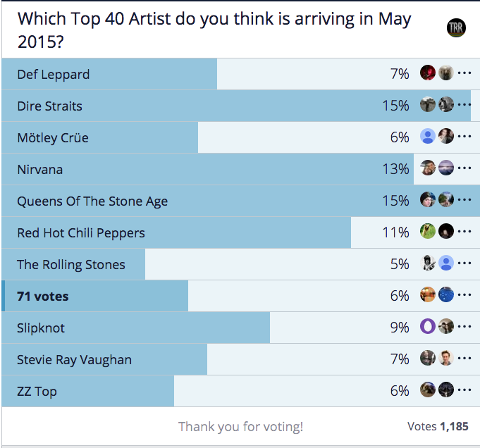Viewport: 480px width, 448px height.
Task: Click green avatar on Red Hot Chili Peppers row
Action: click(x=428, y=231)
